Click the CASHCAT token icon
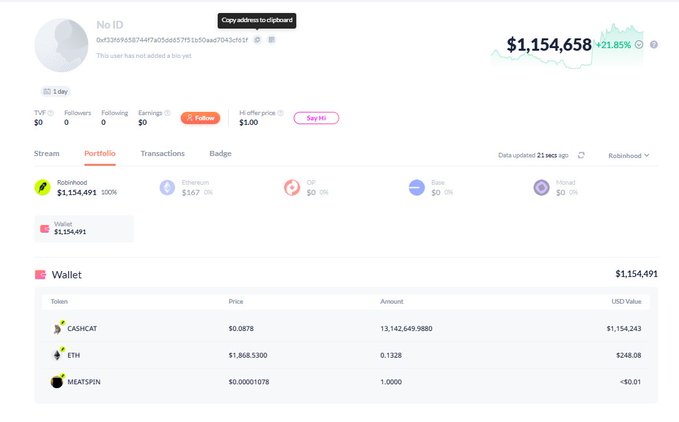 point(58,329)
